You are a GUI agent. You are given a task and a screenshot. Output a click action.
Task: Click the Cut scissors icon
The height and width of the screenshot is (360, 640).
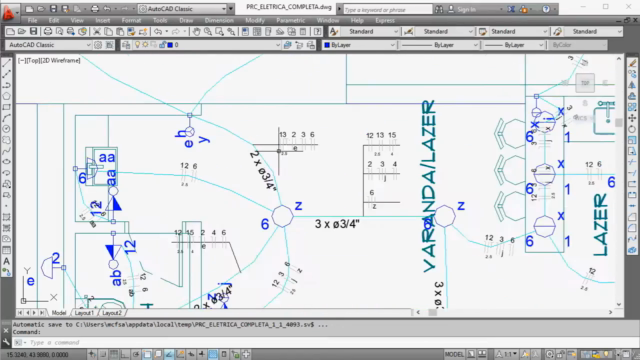pyautogui.click(x=97, y=31)
